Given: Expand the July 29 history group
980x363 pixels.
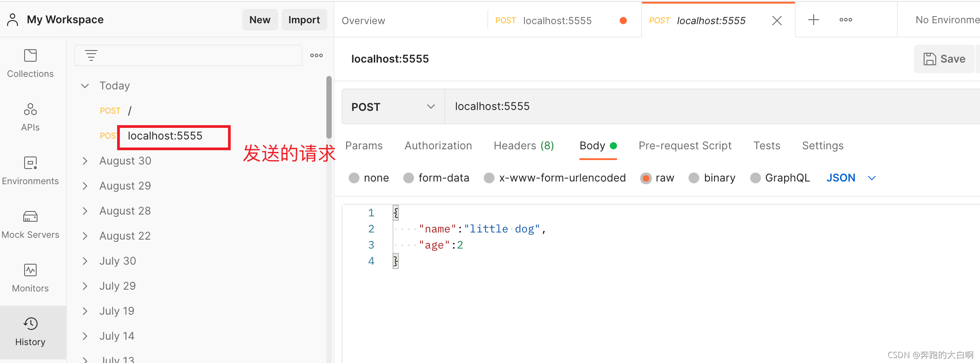Looking at the screenshot, I should 85,286.
